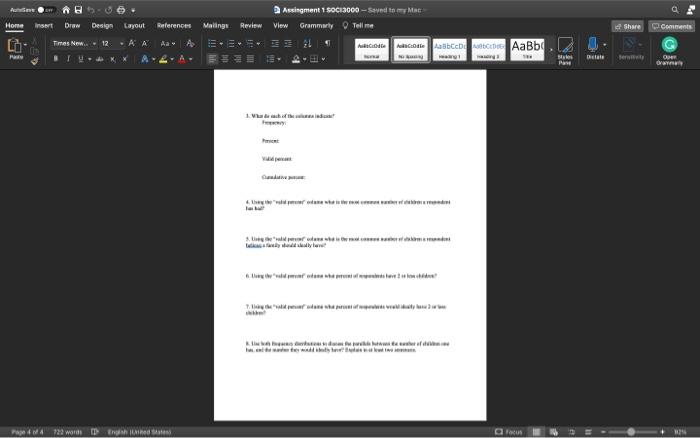The width and height of the screenshot is (700, 438).
Task: Click Center text alignment icon
Action: click(225, 59)
